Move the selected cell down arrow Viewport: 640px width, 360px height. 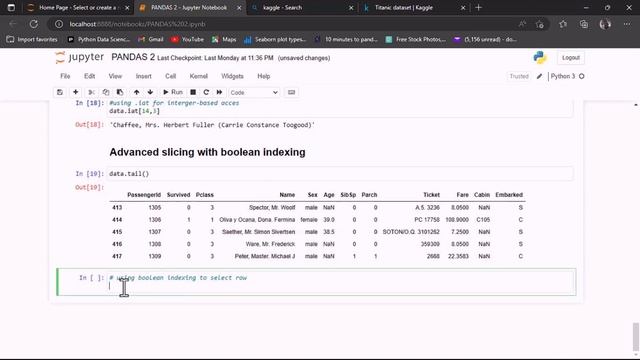pos(150,92)
